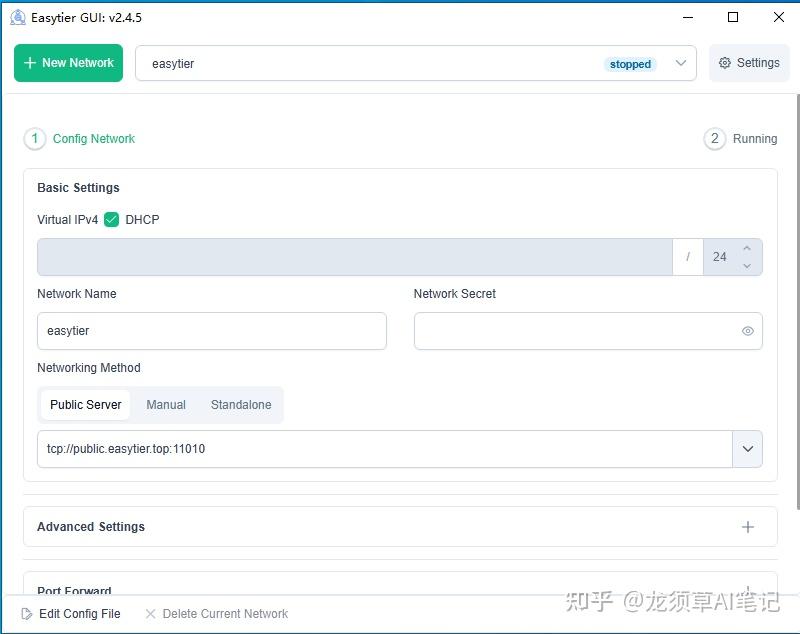
Task: Close the Easytier GUI window
Action: 779,17
